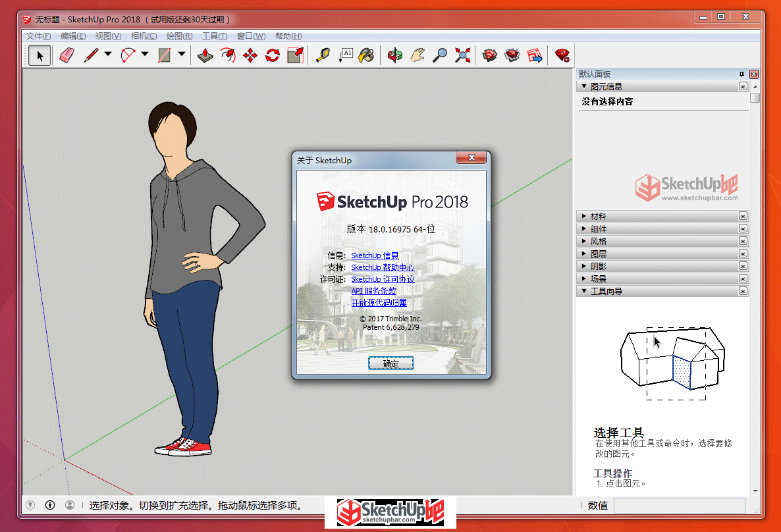The width and height of the screenshot is (781, 532).
Task: Click the Send to LayOut icon
Action: 535,55
